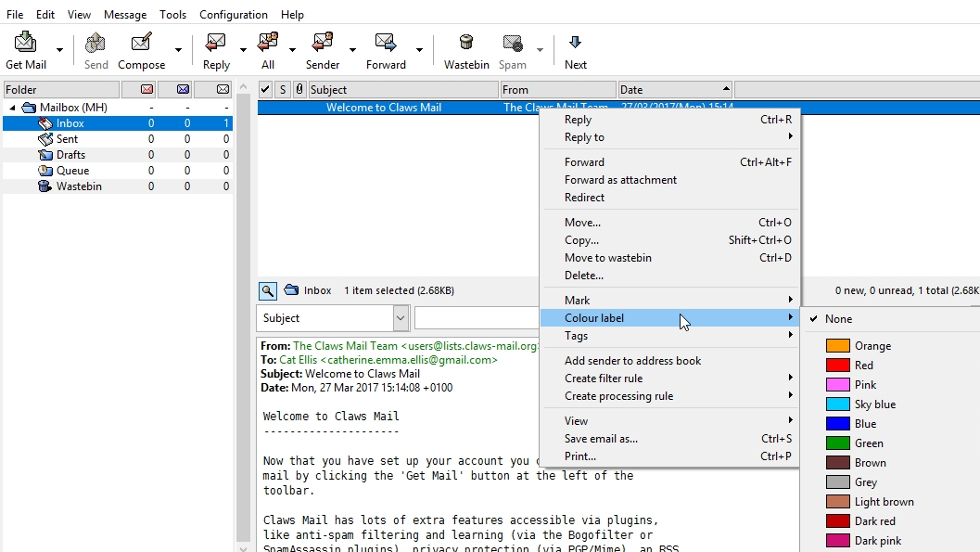
Task: Open the File menu
Action: click(15, 14)
